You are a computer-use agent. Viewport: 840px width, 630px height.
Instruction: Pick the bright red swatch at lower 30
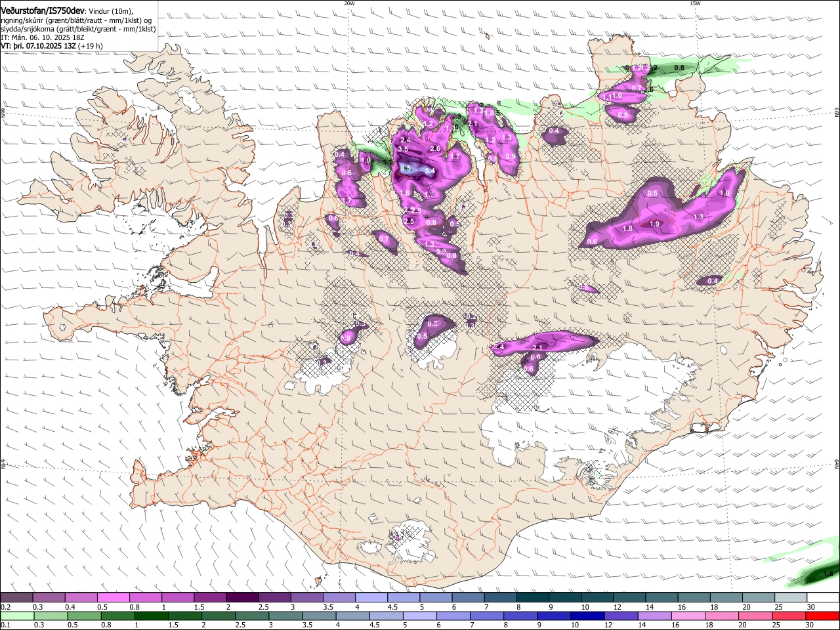tap(822, 616)
